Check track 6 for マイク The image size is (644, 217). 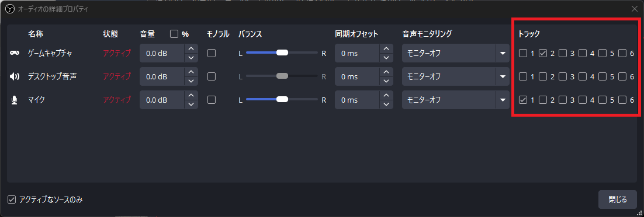pyautogui.click(x=622, y=100)
